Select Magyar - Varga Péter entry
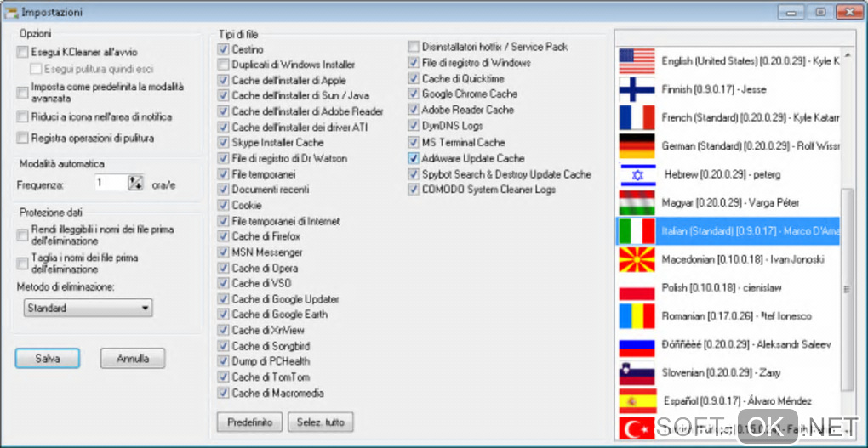Screen dimensions: 868x448 [x=730, y=203]
